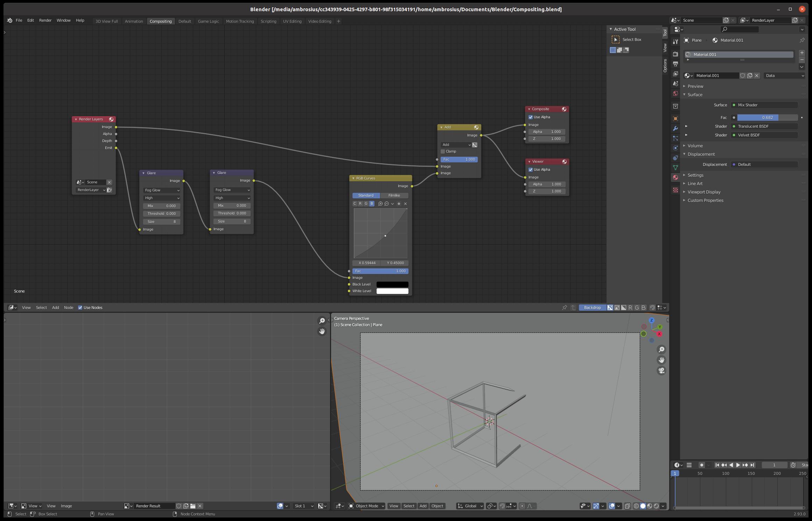
Task: Open the Texture properties checker icon
Action: (675, 190)
